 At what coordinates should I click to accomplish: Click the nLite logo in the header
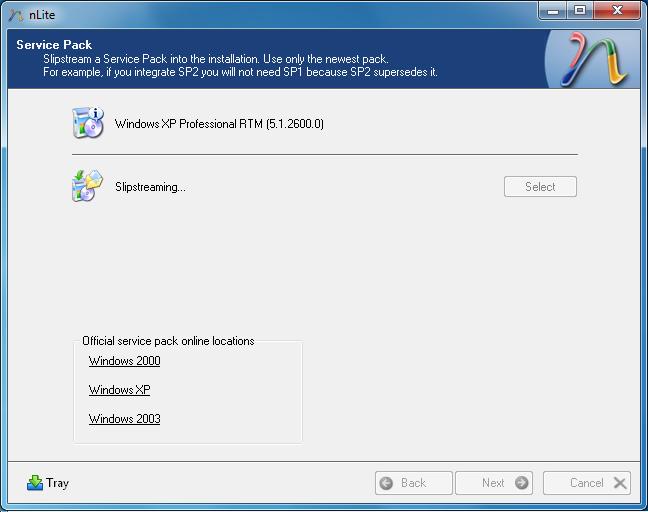tap(593, 60)
